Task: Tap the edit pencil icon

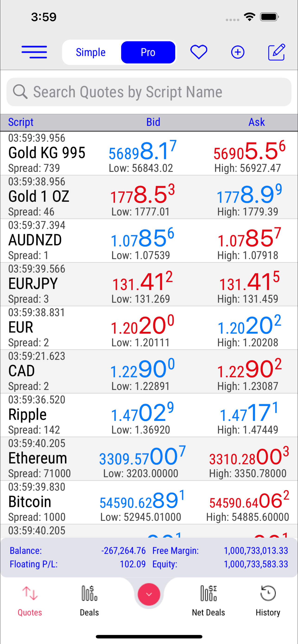Action: point(276,52)
